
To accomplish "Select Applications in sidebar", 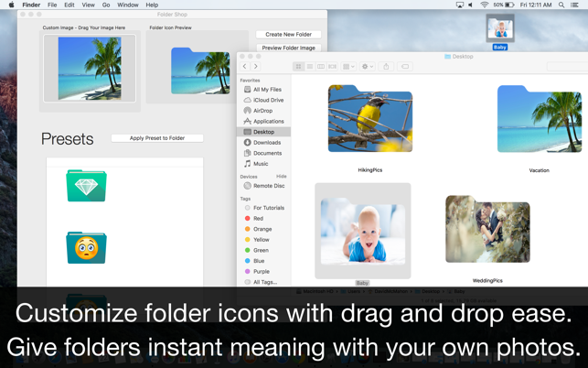I will coord(264,121).
